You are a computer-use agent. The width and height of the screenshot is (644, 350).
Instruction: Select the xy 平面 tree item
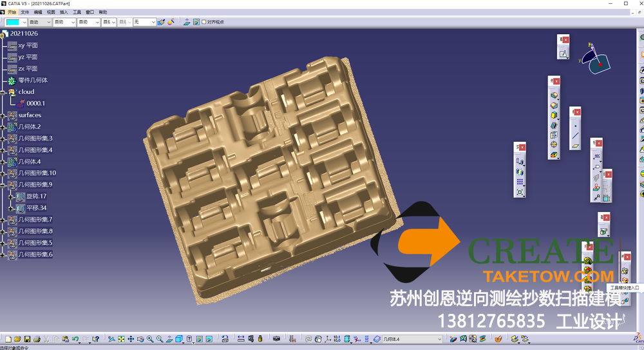click(28, 46)
